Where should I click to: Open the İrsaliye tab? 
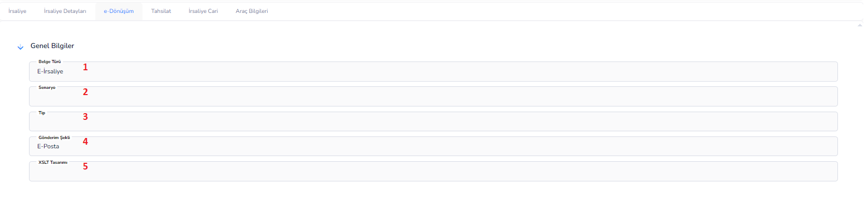tap(18, 11)
